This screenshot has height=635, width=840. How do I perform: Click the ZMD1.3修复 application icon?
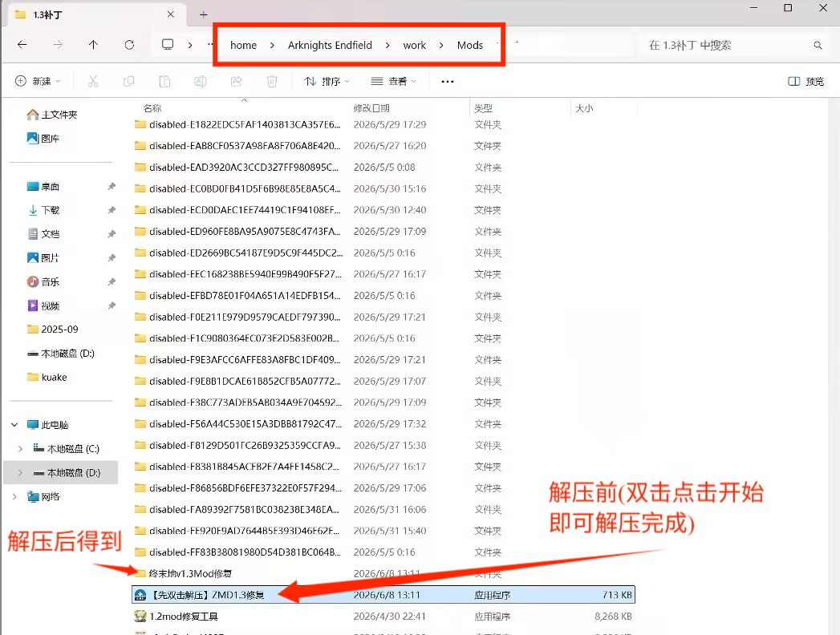click(x=140, y=595)
